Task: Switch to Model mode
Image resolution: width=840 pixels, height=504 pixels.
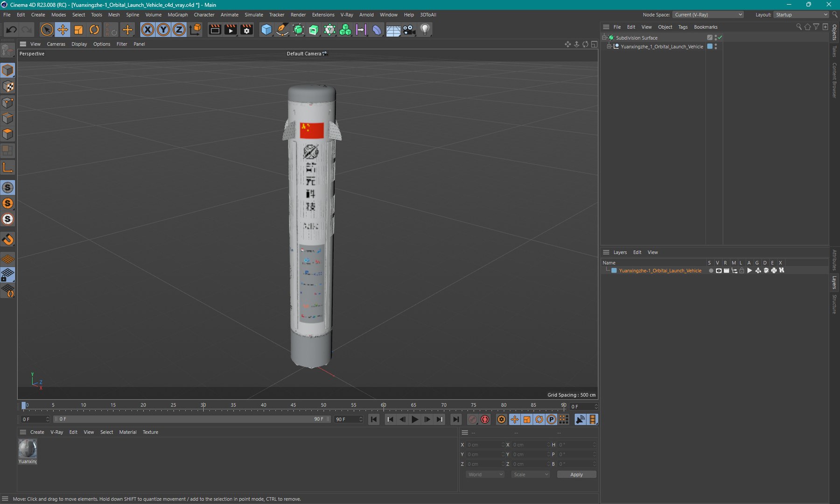Action: point(8,70)
